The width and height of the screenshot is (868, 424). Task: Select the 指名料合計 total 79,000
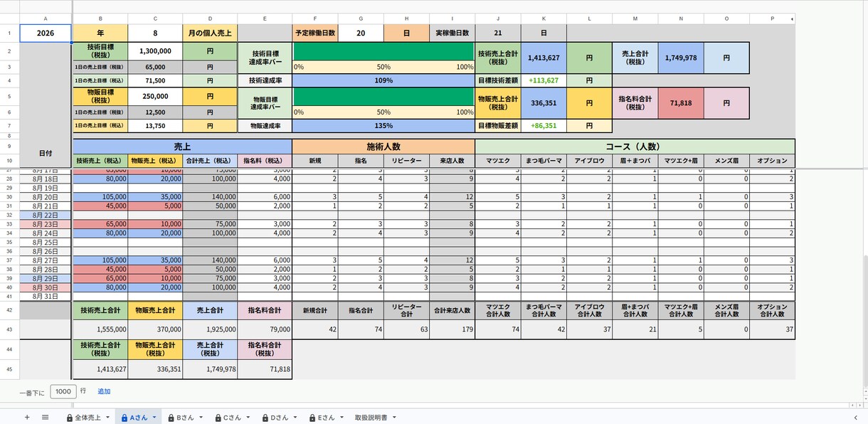pos(265,329)
